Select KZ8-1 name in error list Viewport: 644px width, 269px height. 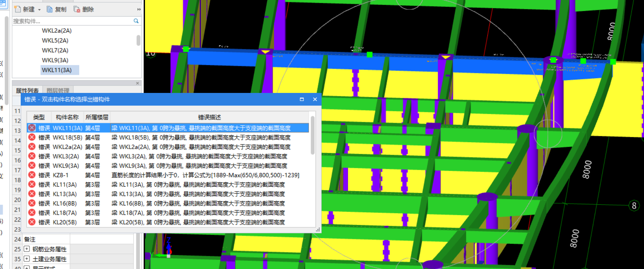point(61,175)
